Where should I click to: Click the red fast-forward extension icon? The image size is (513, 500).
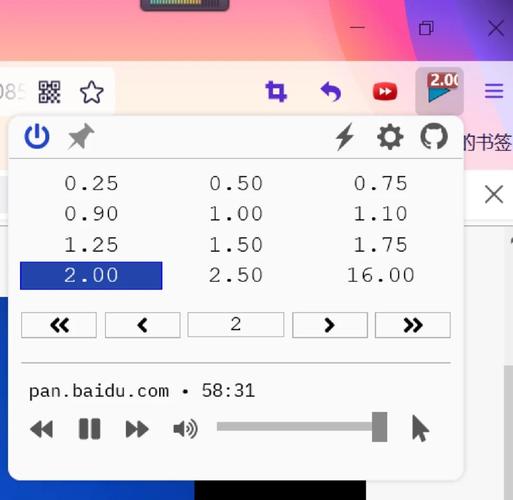coord(385,91)
